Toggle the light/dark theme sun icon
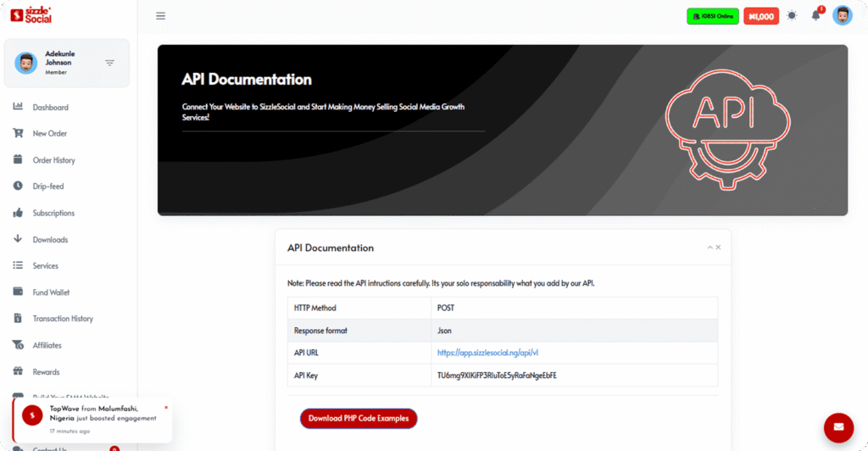The width and height of the screenshot is (868, 451). (792, 15)
